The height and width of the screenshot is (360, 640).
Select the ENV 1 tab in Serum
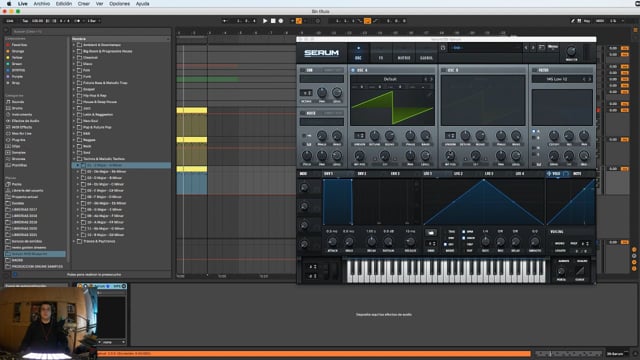click(x=329, y=174)
